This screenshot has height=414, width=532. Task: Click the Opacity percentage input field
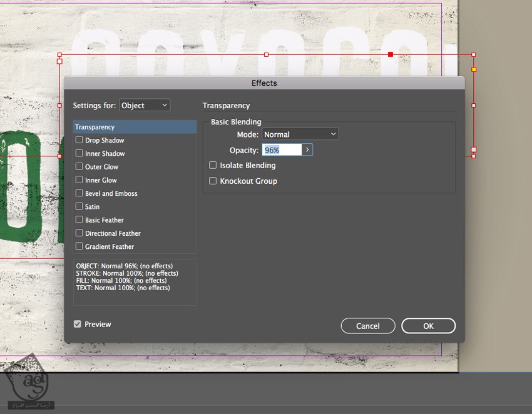coord(281,150)
